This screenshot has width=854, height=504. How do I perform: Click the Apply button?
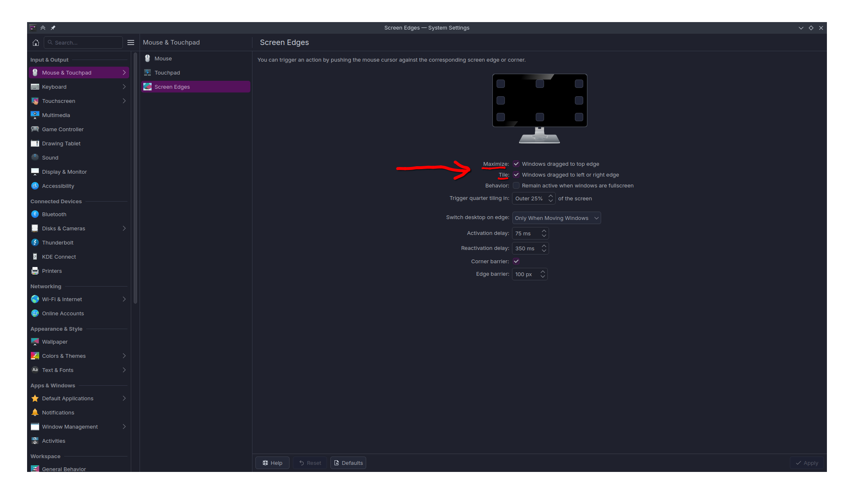807,463
